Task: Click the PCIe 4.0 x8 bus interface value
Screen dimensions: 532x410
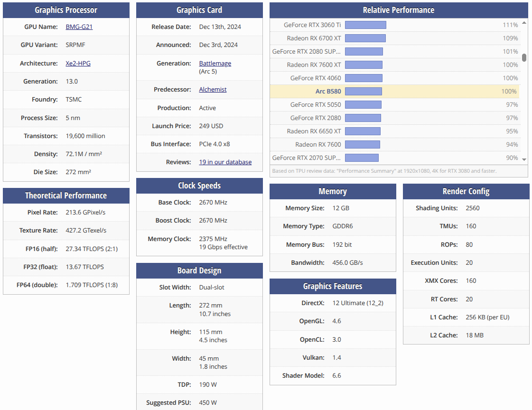Action: pyautogui.click(x=215, y=144)
